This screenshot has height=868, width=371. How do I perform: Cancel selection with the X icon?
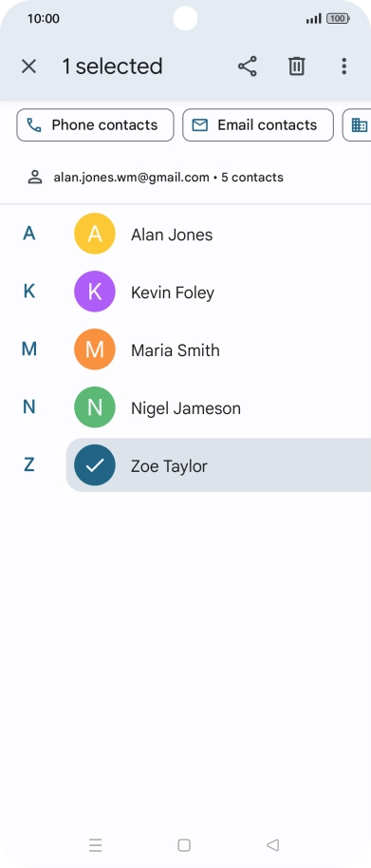(28, 66)
